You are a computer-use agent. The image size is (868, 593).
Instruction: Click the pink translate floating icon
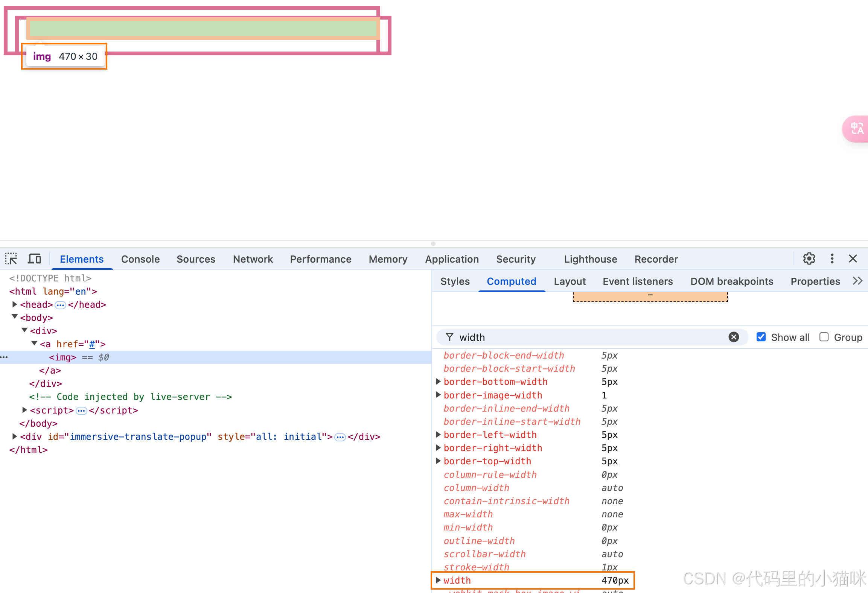click(x=857, y=129)
